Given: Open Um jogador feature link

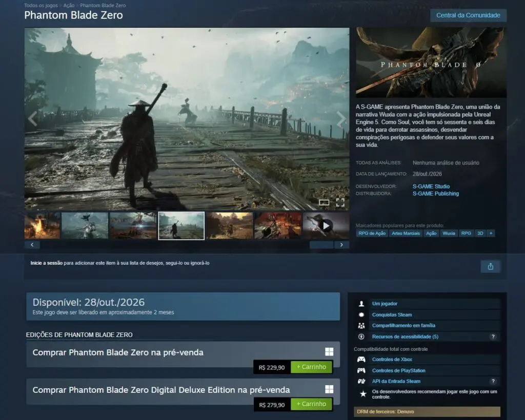Looking at the screenshot, I should (385, 304).
